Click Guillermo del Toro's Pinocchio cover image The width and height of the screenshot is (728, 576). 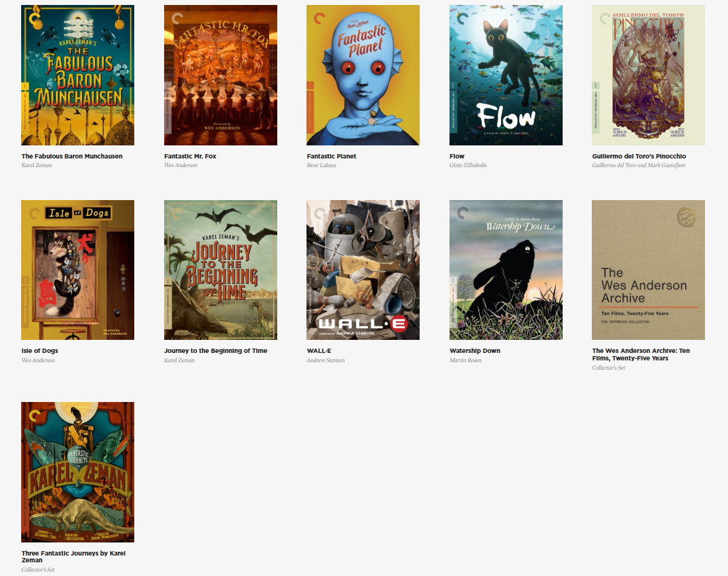coord(648,75)
